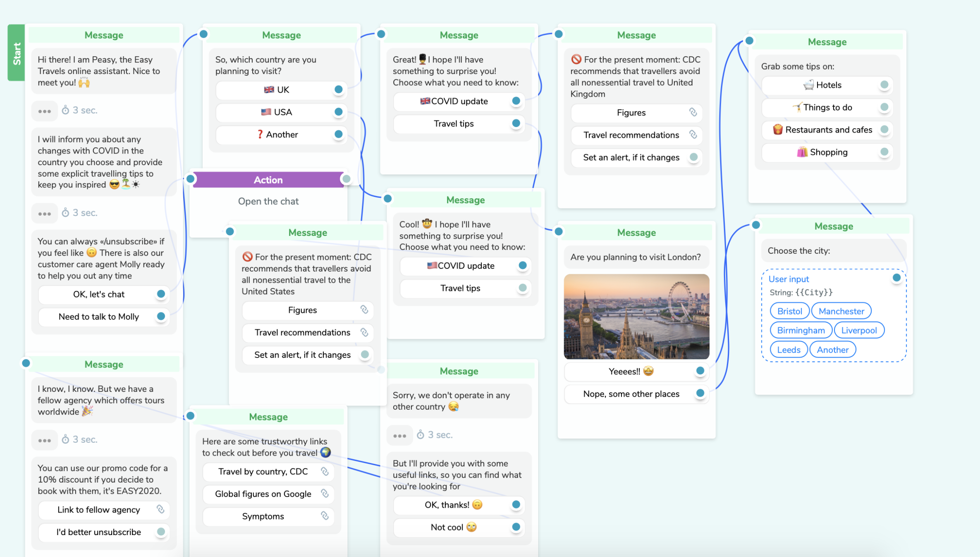
Task: Click the OK, let's chat button
Action: tap(100, 294)
